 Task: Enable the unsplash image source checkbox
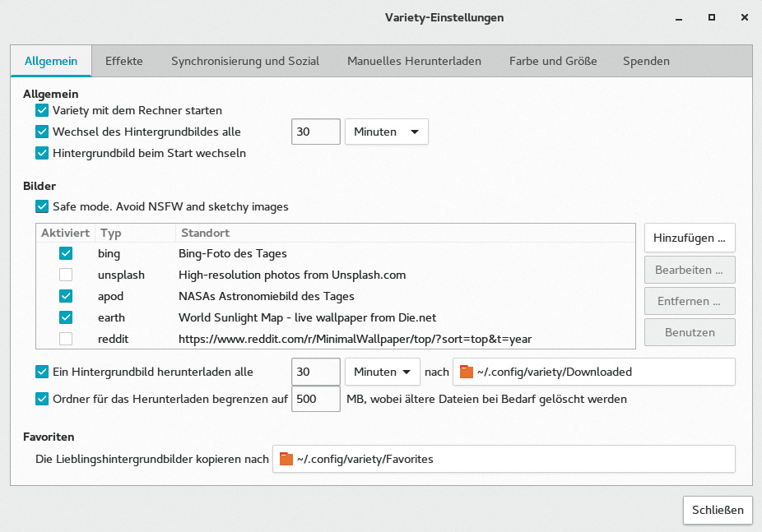pyautogui.click(x=66, y=275)
